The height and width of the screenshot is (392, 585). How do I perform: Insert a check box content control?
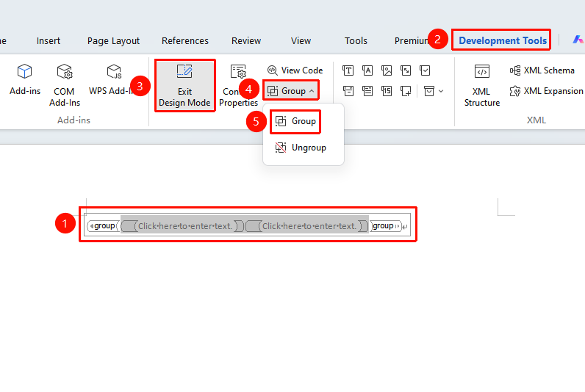[x=425, y=70]
